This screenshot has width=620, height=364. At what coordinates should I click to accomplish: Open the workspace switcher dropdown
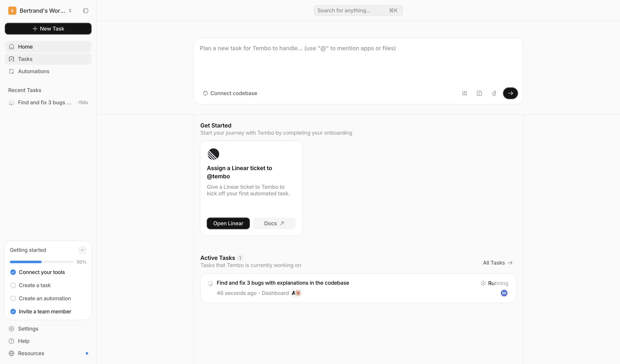40,11
